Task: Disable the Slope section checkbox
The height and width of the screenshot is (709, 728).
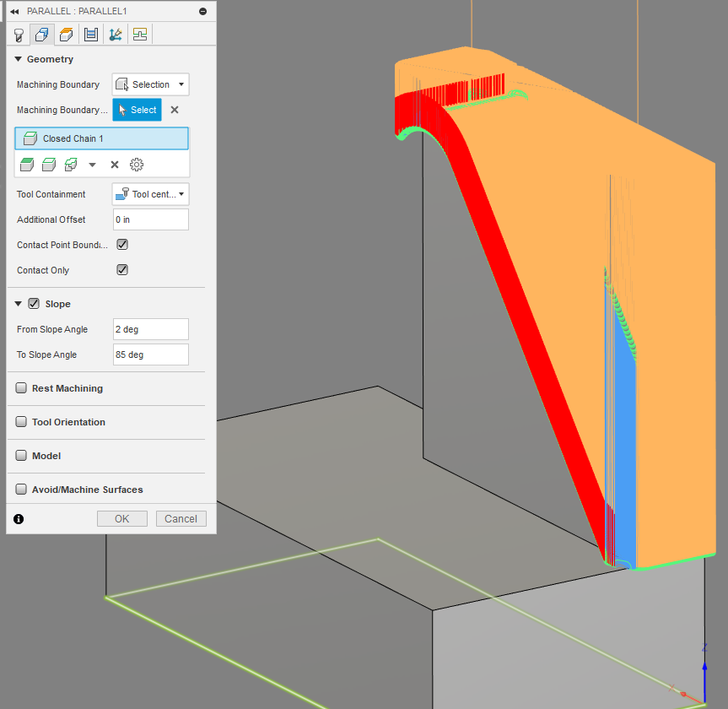Action: pos(34,303)
